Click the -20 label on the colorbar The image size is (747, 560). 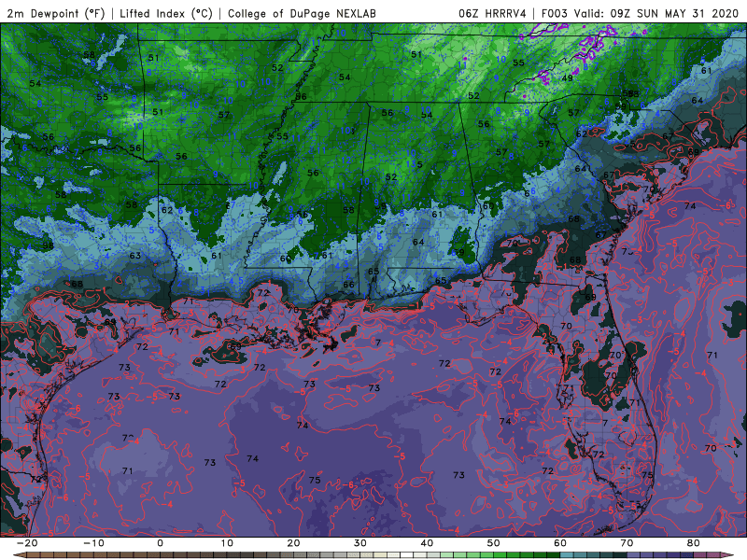(x=27, y=543)
